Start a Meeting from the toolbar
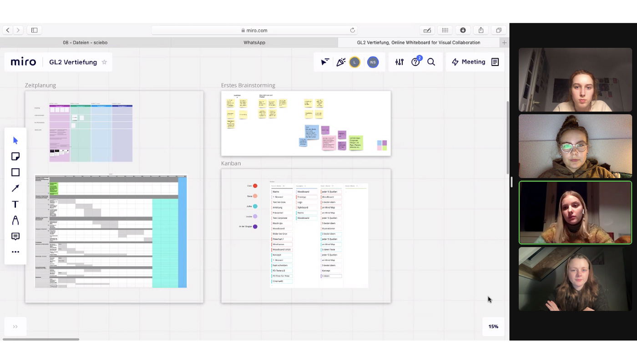637x364 pixels. (x=469, y=62)
